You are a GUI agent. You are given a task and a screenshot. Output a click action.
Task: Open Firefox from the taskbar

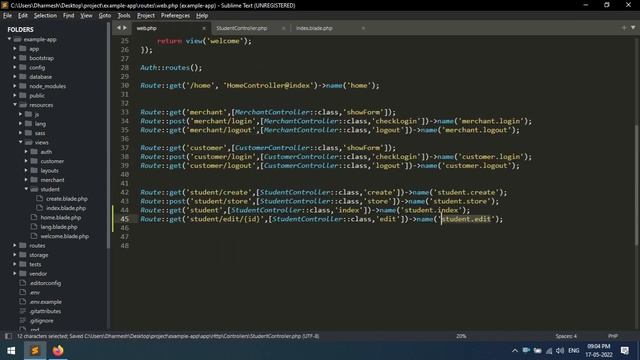tap(58, 351)
